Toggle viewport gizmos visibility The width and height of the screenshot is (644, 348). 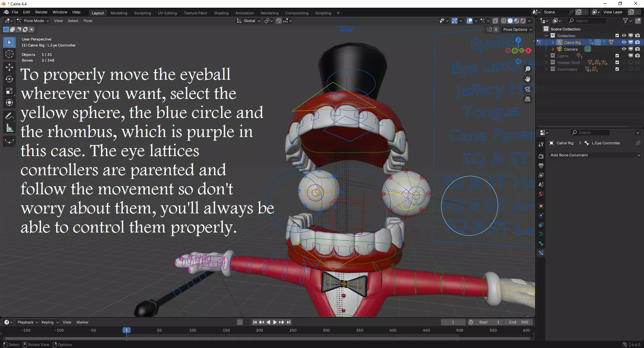coord(454,21)
